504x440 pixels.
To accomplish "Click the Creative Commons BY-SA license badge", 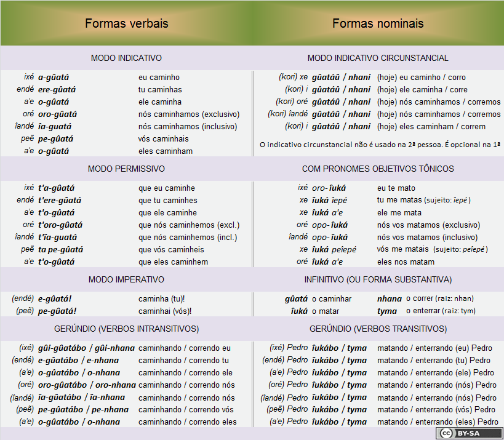I will click(x=470, y=433).
